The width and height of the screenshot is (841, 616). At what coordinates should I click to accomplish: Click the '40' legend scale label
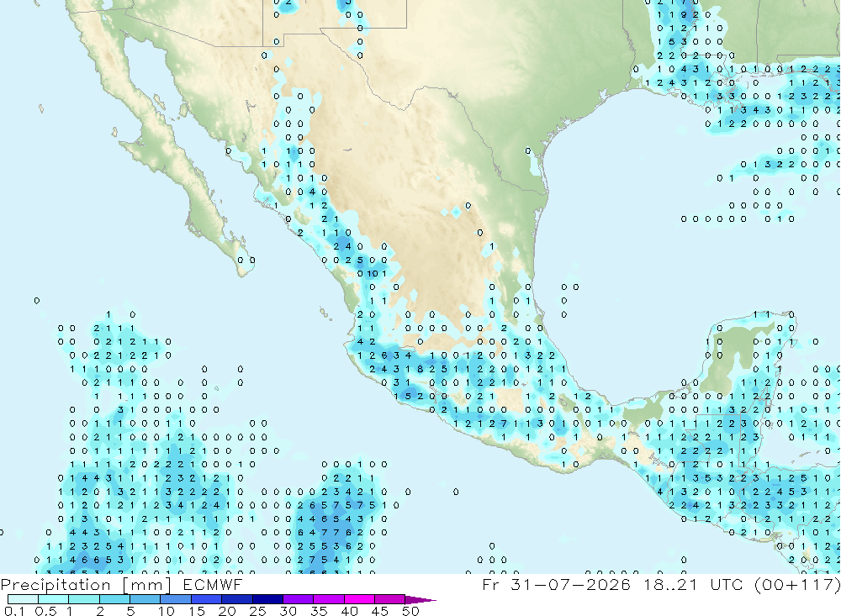coord(349,611)
